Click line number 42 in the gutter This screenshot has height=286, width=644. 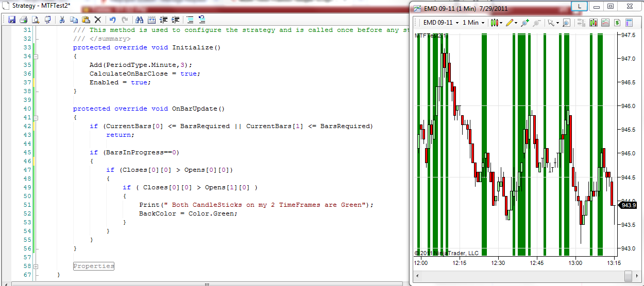27,126
